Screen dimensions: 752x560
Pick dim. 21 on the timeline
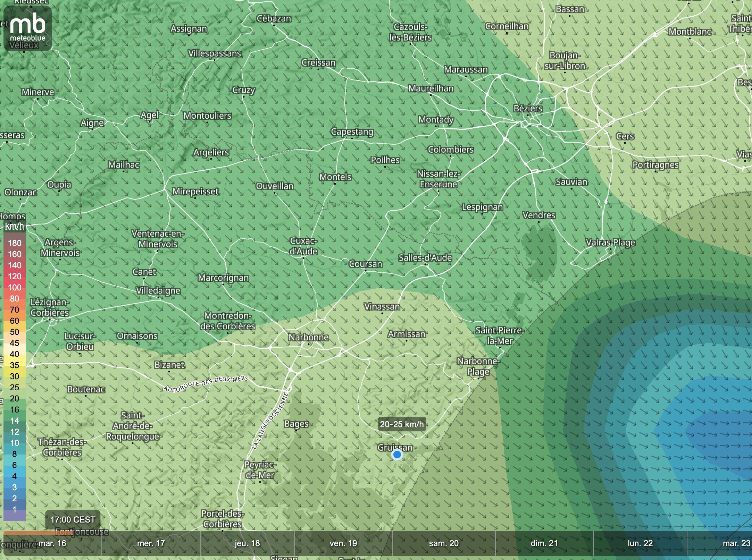544,543
